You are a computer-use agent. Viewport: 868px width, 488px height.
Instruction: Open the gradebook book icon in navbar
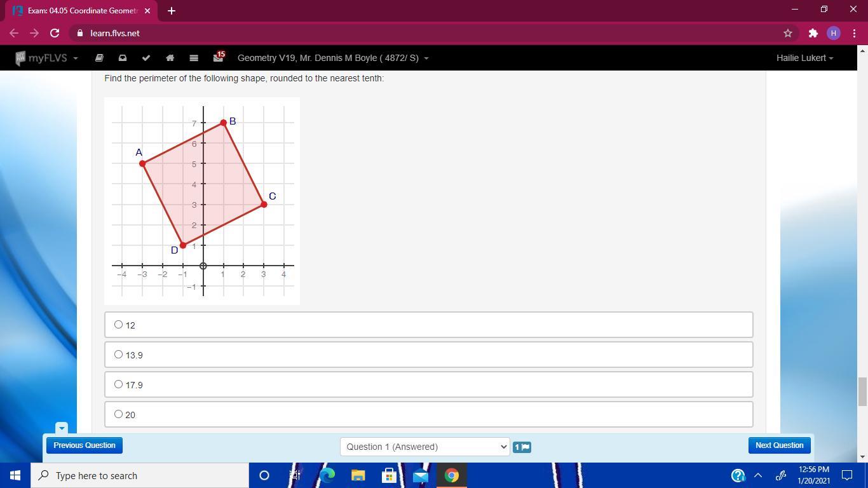99,58
